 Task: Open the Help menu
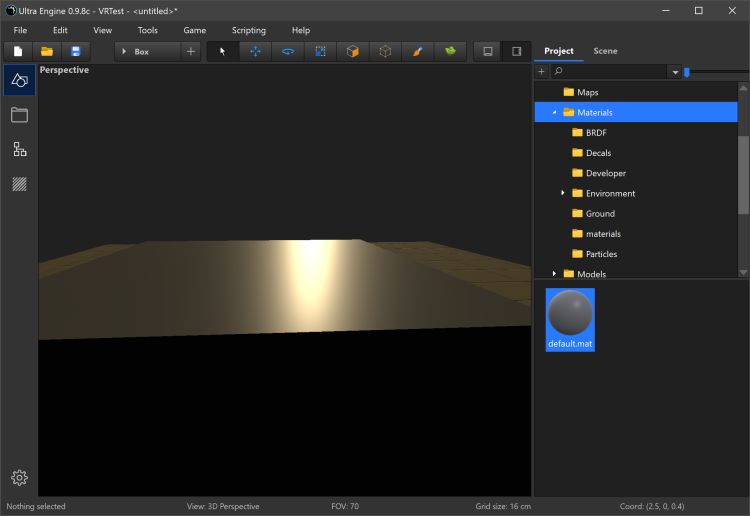click(301, 30)
